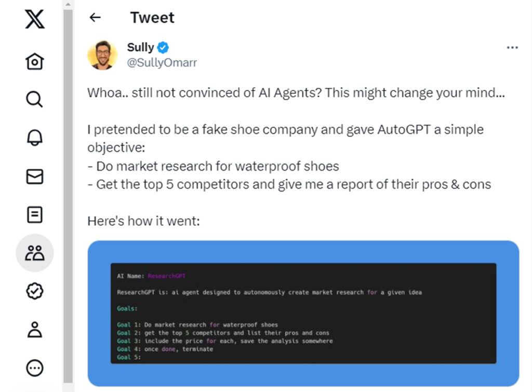Open Notifications bell
This screenshot has height=392, width=532.
coord(34,138)
